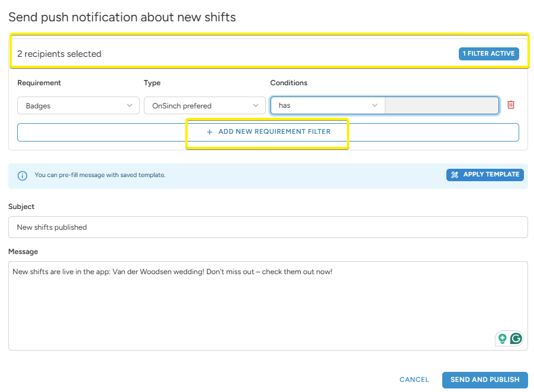Viewport: 534px width, 392px height.
Task: Click the info icon in the template banner
Action: (x=22, y=175)
